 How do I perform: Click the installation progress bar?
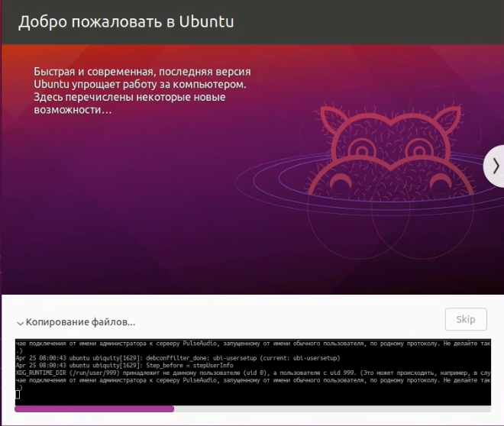click(253, 409)
